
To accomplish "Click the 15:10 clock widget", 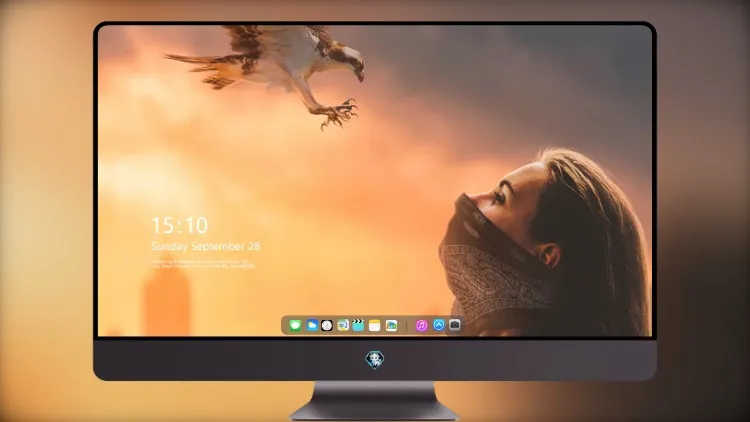I will click(180, 225).
